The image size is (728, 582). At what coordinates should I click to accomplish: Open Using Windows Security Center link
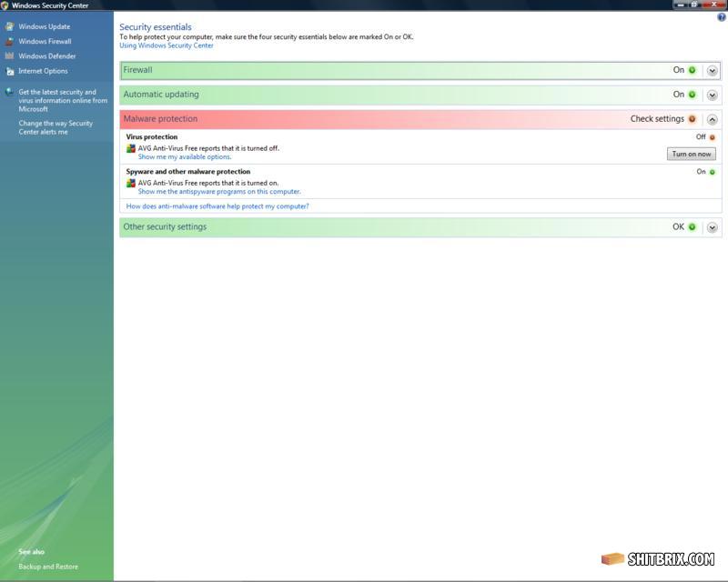[167, 45]
